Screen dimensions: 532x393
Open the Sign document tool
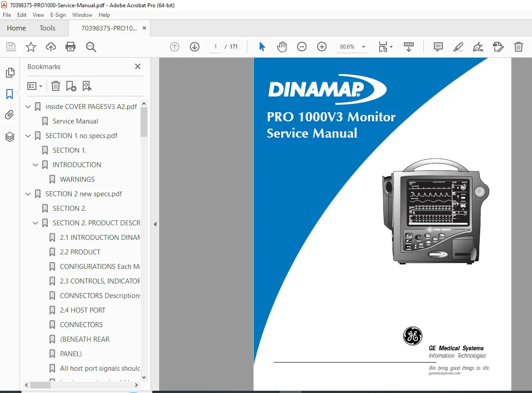478,47
